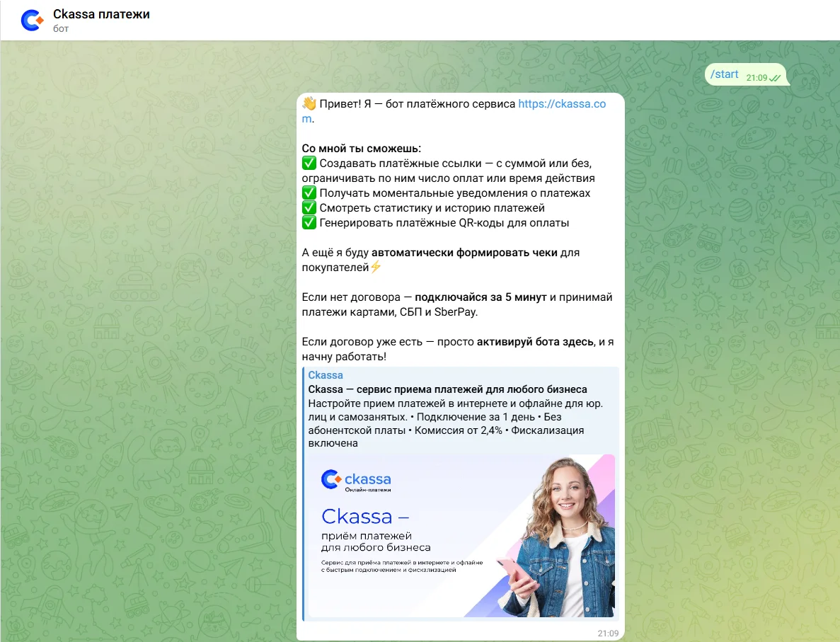Image resolution: width=840 pixels, height=642 pixels.
Task: Click the lightning bolt emoji after «покупателей»
Action: [x=376, y=267]
